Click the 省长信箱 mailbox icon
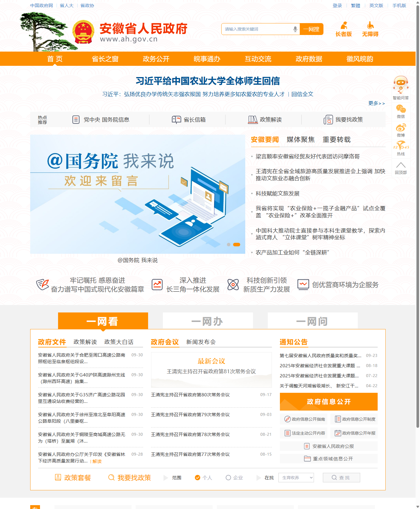Viewport: 420px width, 509px height. tap(176, 119)
